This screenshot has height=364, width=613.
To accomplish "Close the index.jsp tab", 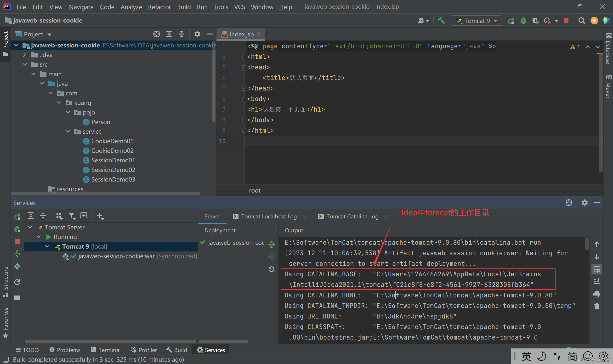I will [x=259, y=34].
